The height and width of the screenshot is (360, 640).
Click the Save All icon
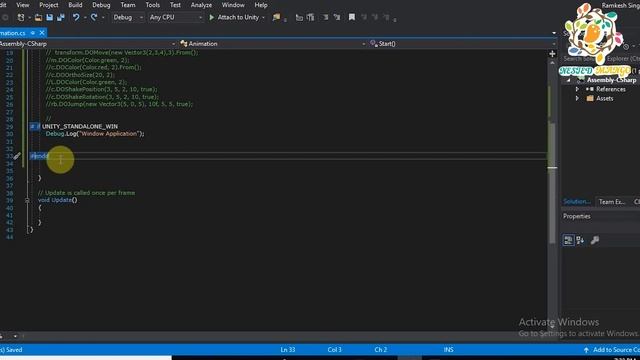[x=61, y=17]
